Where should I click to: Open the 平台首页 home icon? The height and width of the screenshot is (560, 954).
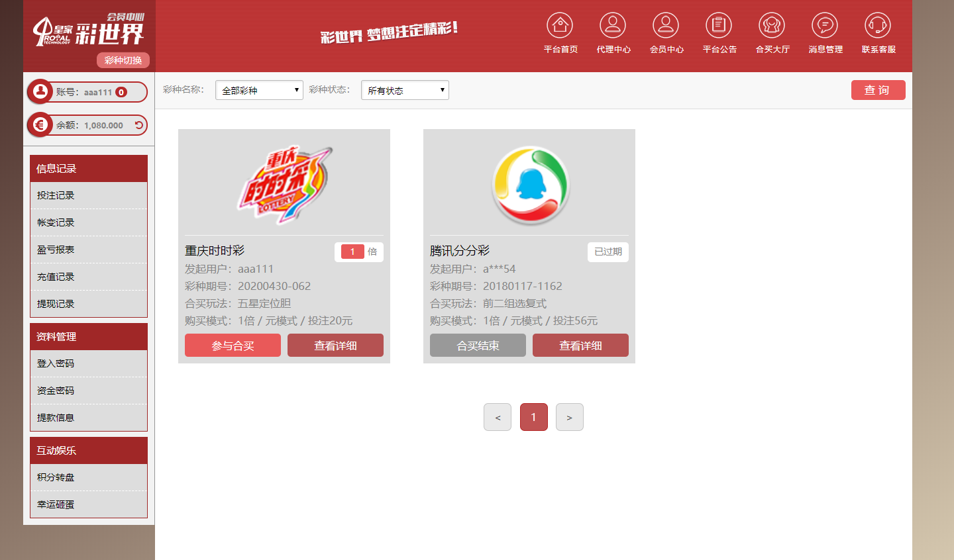coord(560,26)
